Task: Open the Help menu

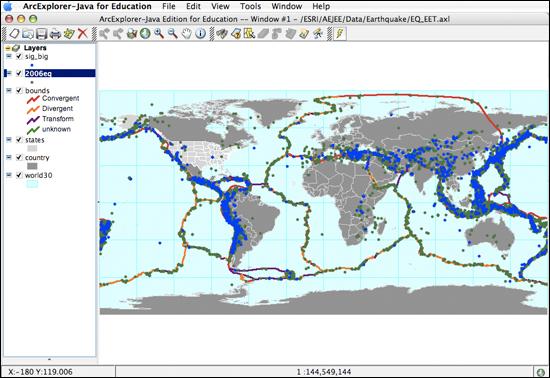Action: tap(321, 6)
